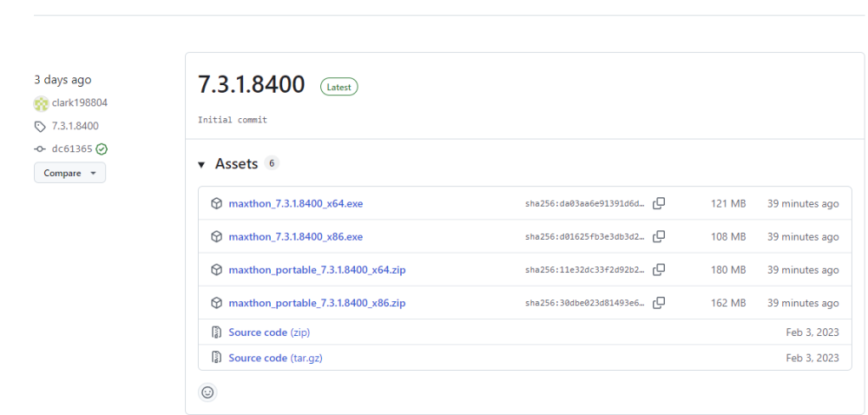Collapse the Assets section triangle
Image resolution: width=868 pixels, height=415 pixels.
(201, 165)
